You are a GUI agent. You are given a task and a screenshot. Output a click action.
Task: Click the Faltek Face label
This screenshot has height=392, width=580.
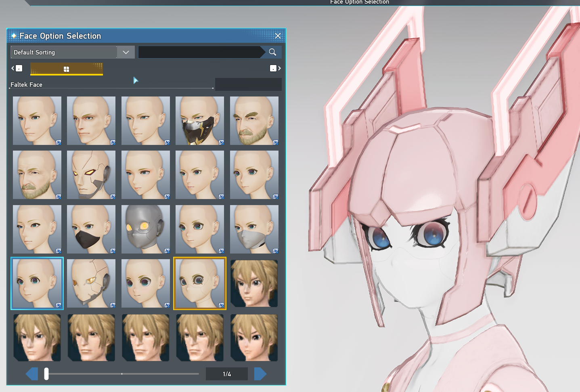[x=26, y=85]
